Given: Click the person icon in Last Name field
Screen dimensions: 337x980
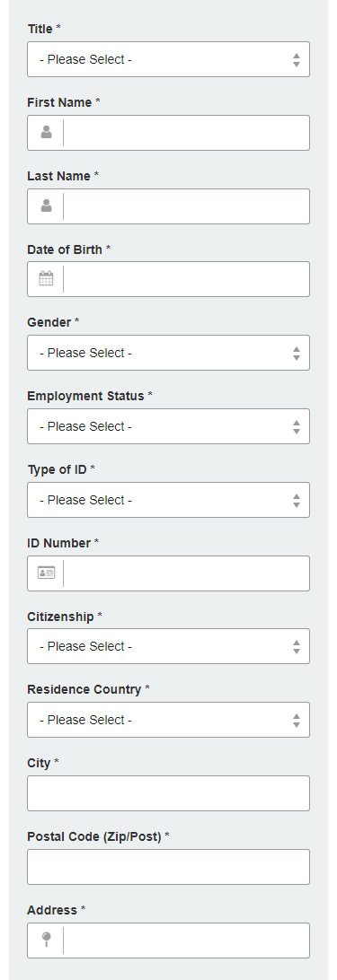Looking at the screenshot, I should click(x=47, y=206).
